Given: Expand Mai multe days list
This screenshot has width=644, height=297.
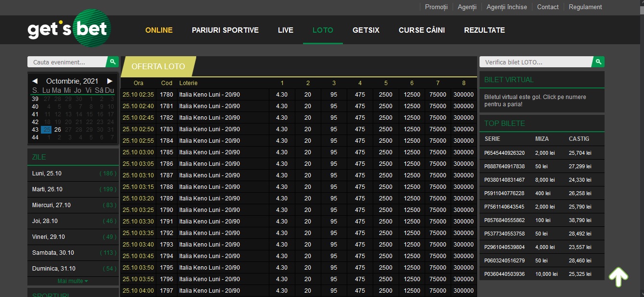Looking at the screenshot, I should pos(73,281).
